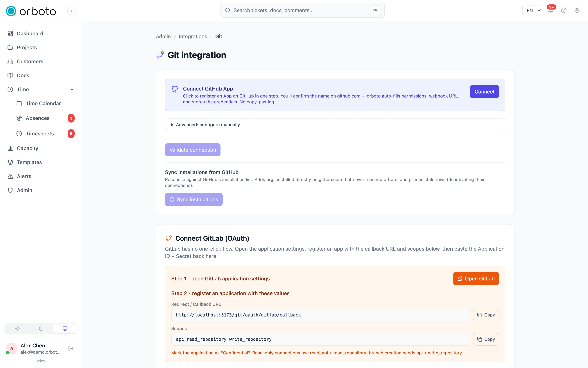The image size is (588, 368).
Task: Open Capacity in the sidebar
Action: 41,148
